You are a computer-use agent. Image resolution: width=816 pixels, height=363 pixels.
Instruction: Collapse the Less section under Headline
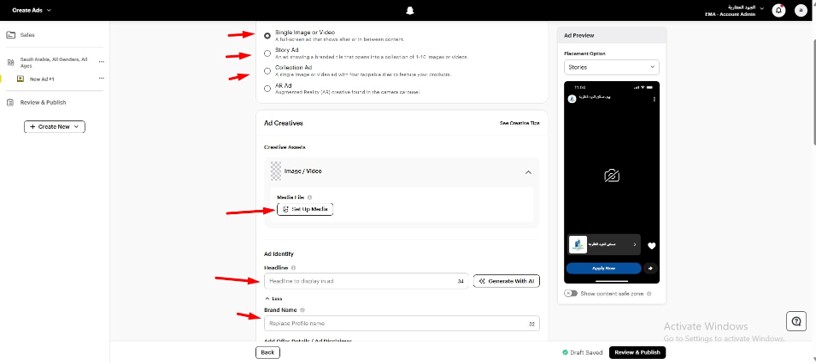coord(274,299)
